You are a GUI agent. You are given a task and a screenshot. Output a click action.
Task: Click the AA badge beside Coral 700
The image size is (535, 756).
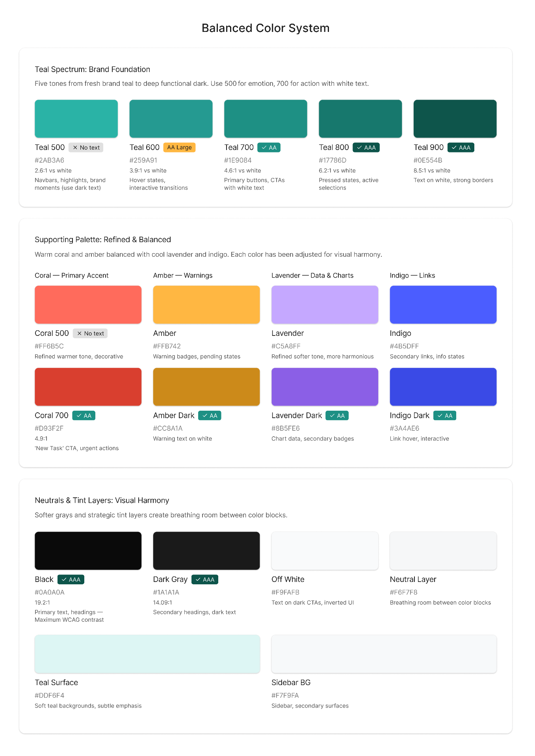coord(84,416)
